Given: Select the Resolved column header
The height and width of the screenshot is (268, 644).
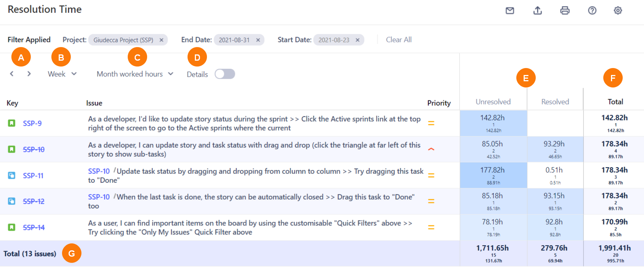Looking at the screenshot, I should (x=555, y=102).
